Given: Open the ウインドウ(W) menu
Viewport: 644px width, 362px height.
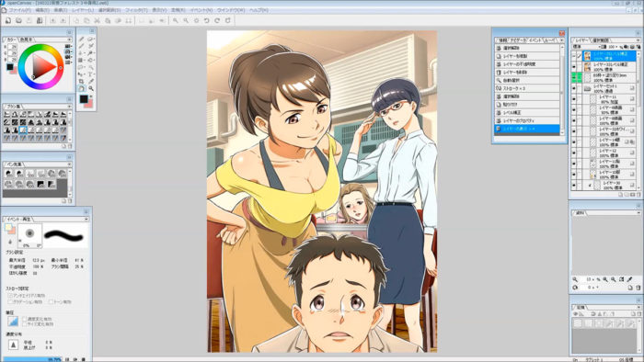Looking at the screenshot, I should pos(230,10).
